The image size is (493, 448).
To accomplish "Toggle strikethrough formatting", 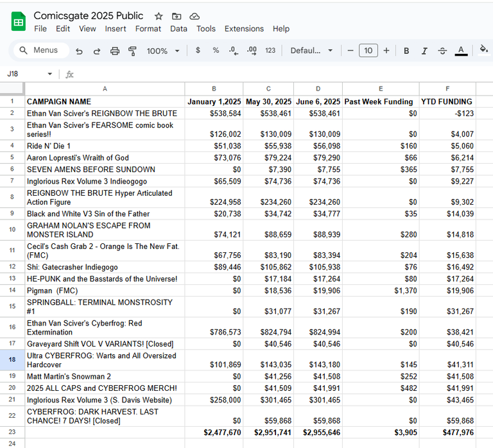I will point(442,51).
